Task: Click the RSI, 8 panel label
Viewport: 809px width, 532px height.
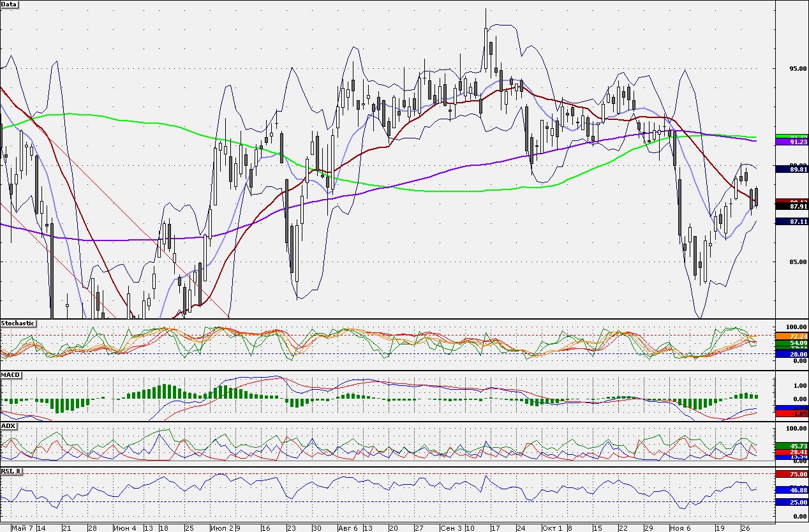Action: [12, 471]
